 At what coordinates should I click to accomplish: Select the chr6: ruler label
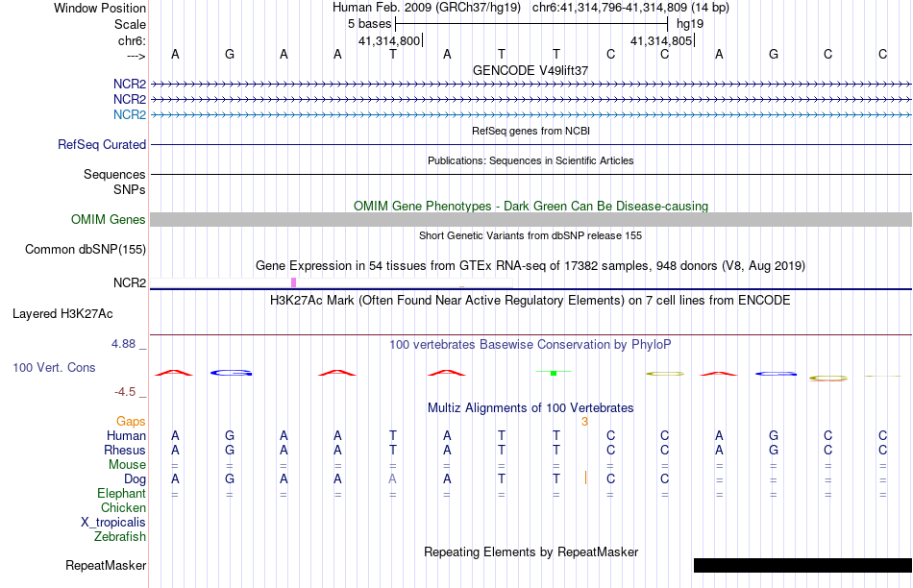tap(133, 40)
